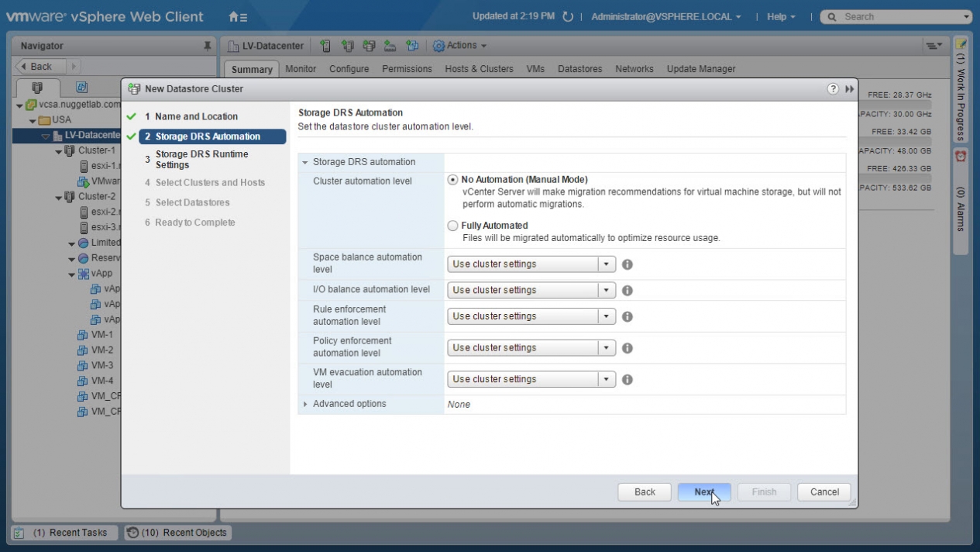The image size is (980, 552).
Task: Open the Actions menu
Action: click(461, 46)
